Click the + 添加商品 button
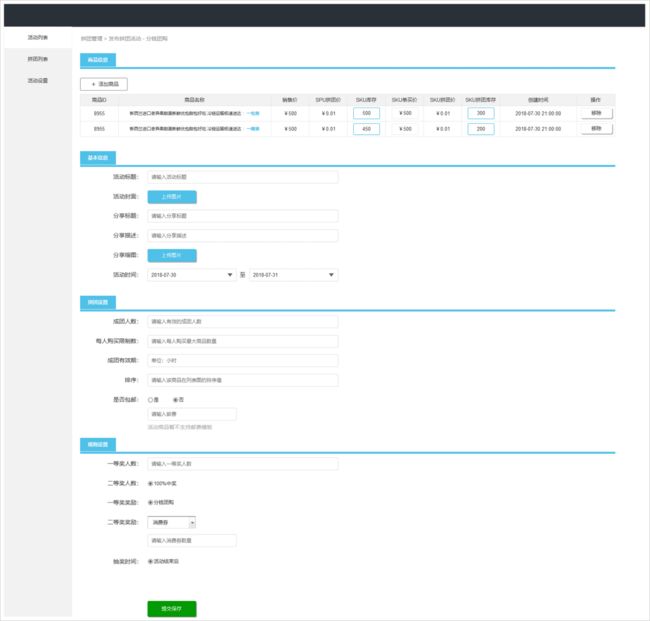 [104, 84]
